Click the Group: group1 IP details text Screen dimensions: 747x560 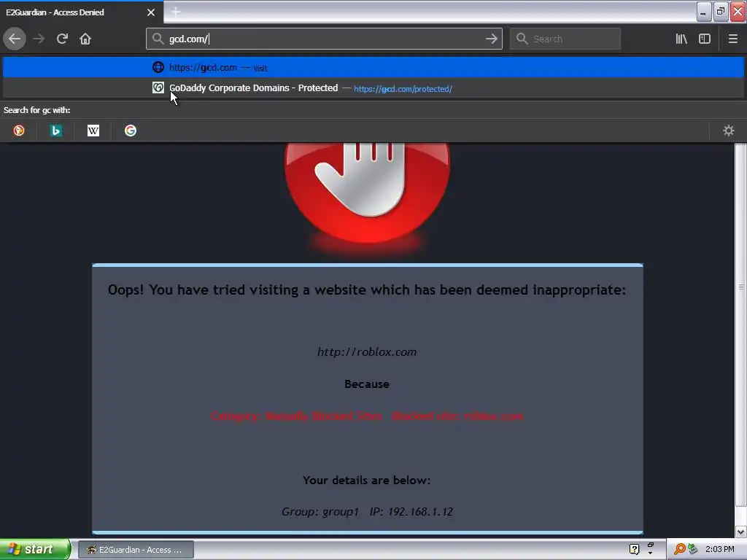(x=367, y=511)
